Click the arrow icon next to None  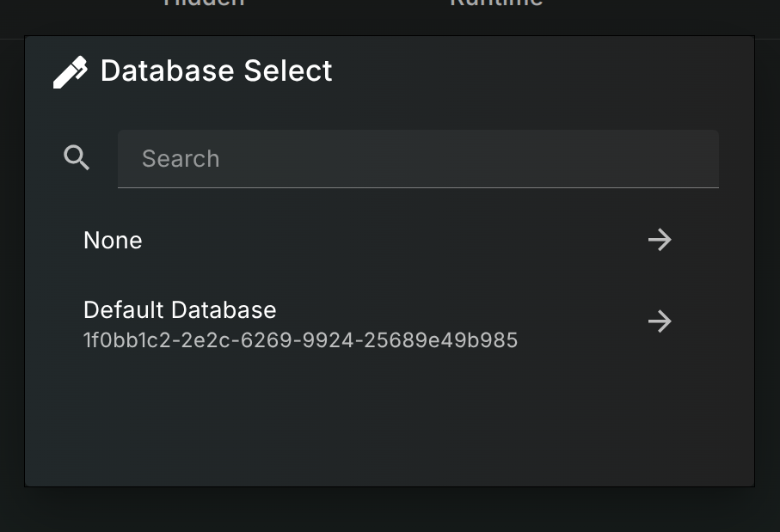(660, 240)
